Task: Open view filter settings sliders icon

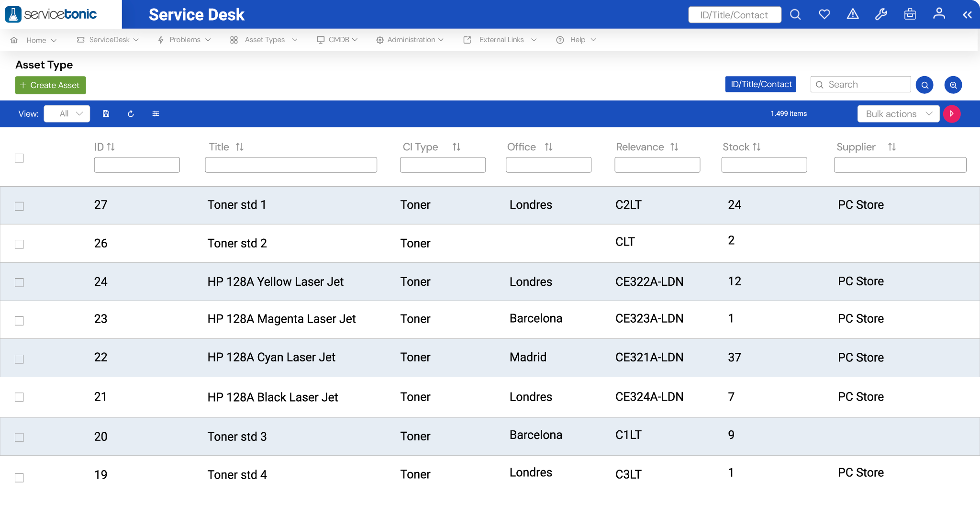Action: click(x=156, y=114)
